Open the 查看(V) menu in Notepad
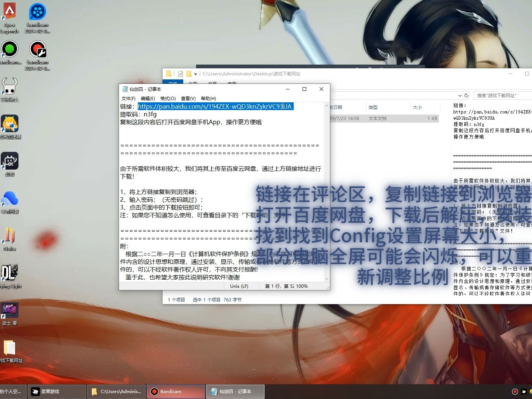The height and width of the screenshot is (399, 532). point(188,99)
